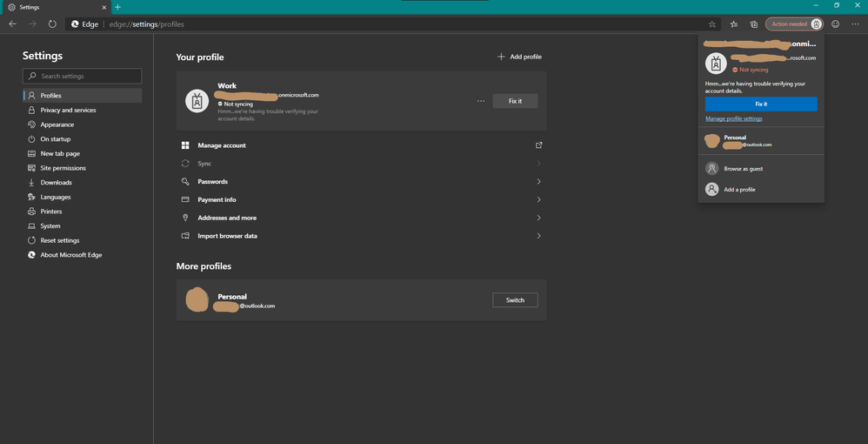Click the flyout profile avatar badge
Image resolution: width=868 pixels, height=444 pixels.
(x=716, y=64)
